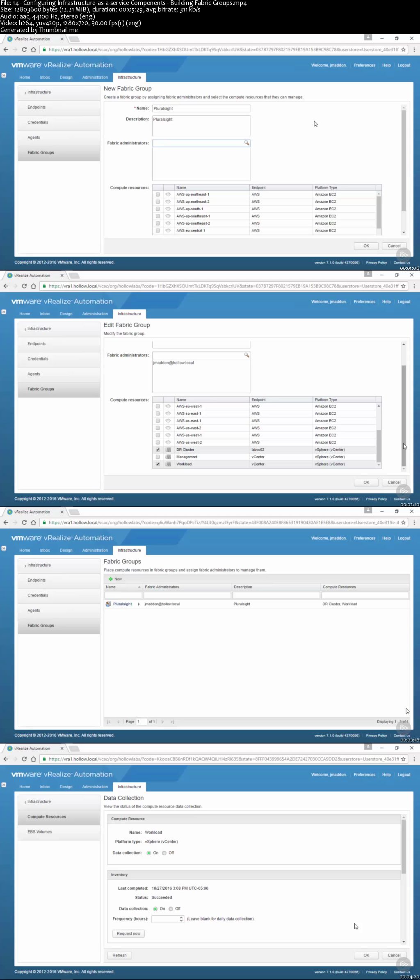
Task: Go to first page in Fabric Groups pager
Action: pyautogui.click(x=109, y=721)
